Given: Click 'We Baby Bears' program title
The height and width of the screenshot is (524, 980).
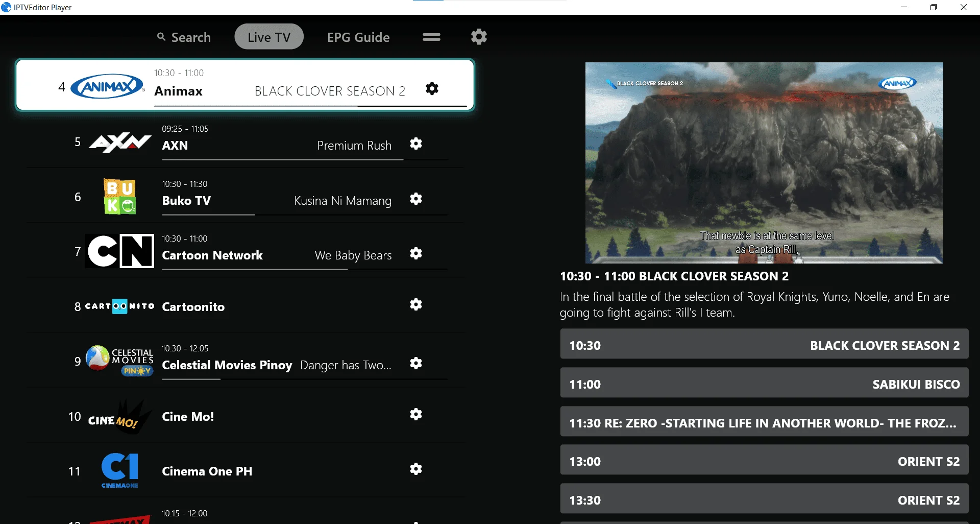Looking at the screenshot, I should (x=353, y=255).
